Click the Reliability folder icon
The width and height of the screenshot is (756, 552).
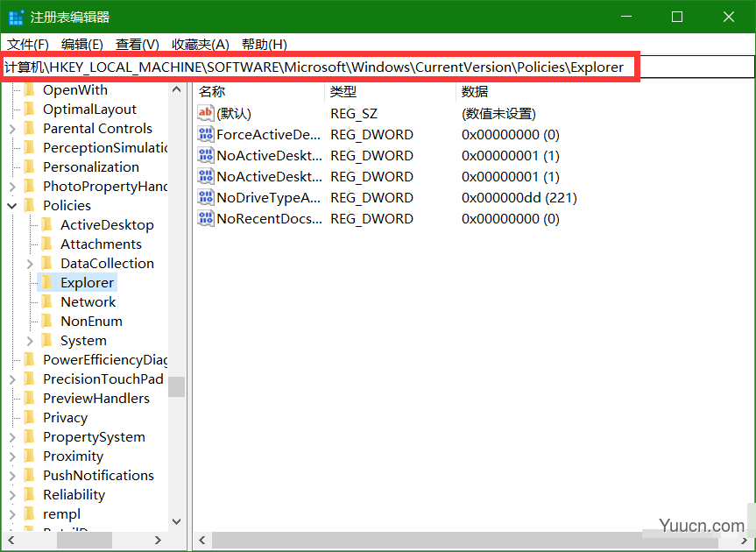click(x=30, y=495)
